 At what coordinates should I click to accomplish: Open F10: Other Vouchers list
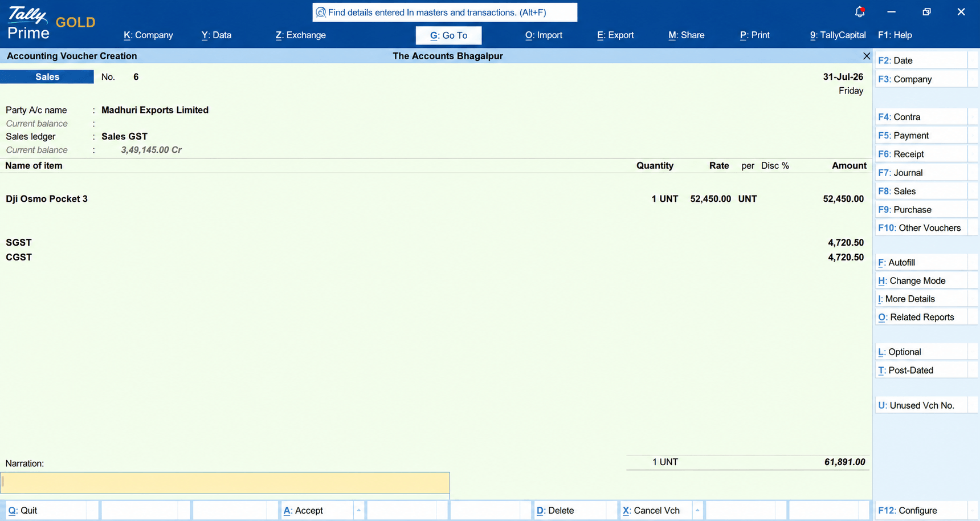921,228
